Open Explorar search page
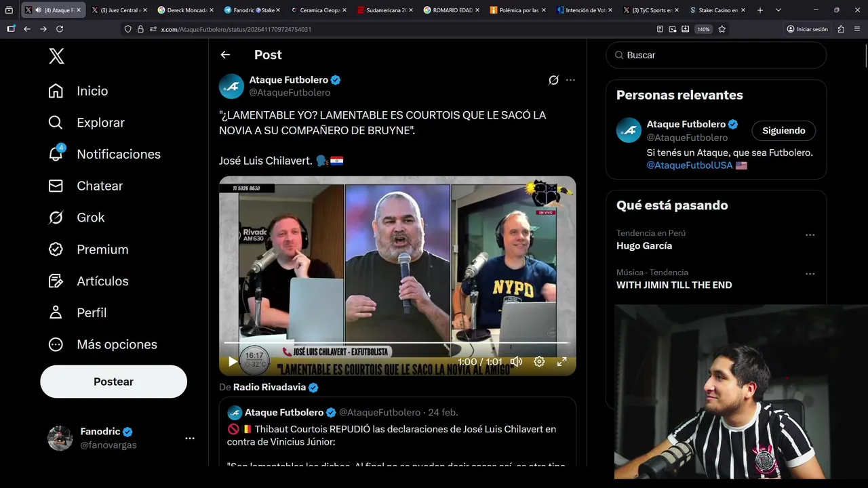 coord(86,123)
